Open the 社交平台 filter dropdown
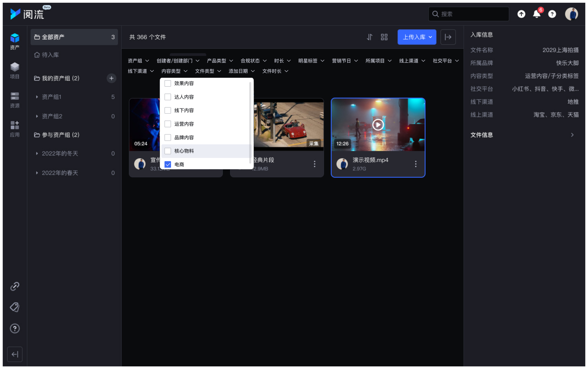Screen dimensions: 588x369 (446, 61)
